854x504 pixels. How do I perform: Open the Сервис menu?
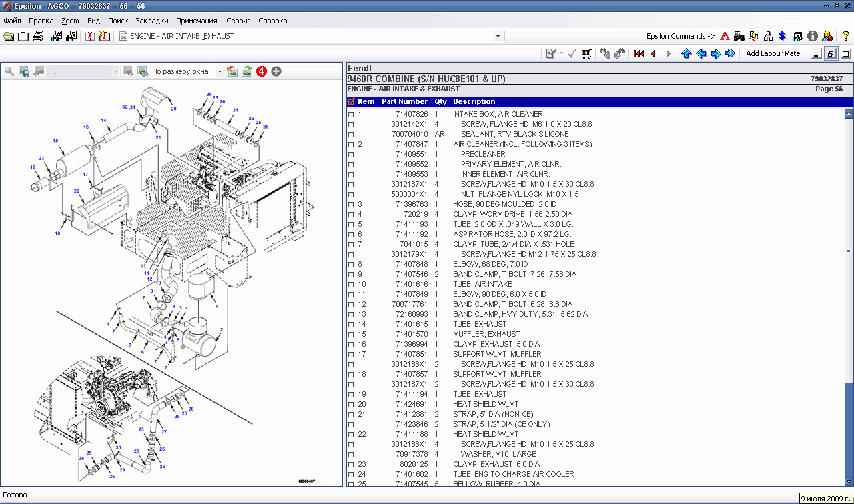click(x=238, y=21)
